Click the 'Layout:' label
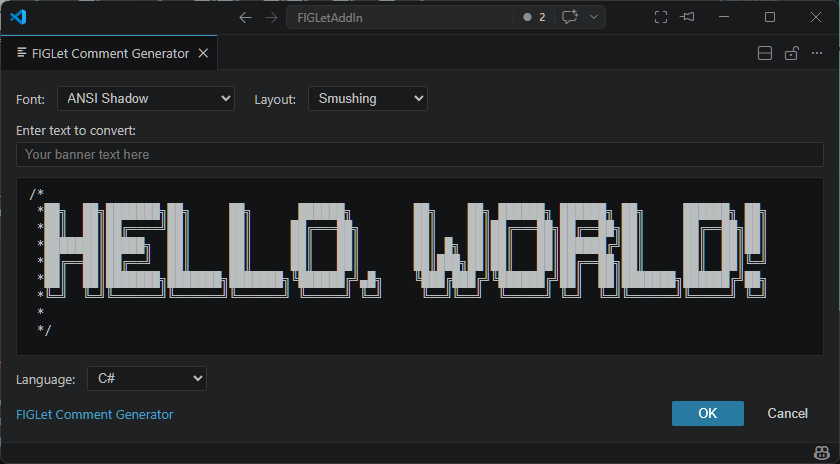The image size is (840, 464). click(x=275, y=99)
